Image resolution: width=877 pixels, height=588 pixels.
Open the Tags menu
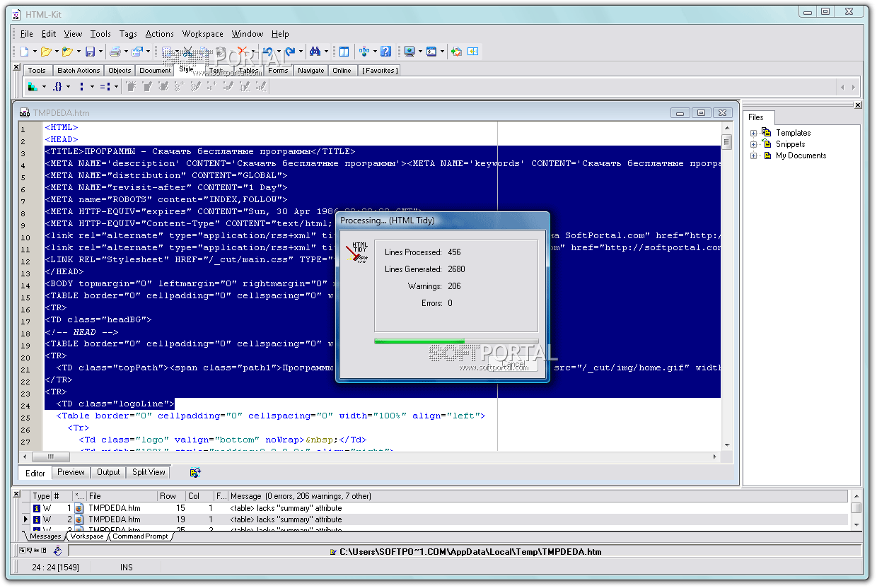[x=128, y=33]
